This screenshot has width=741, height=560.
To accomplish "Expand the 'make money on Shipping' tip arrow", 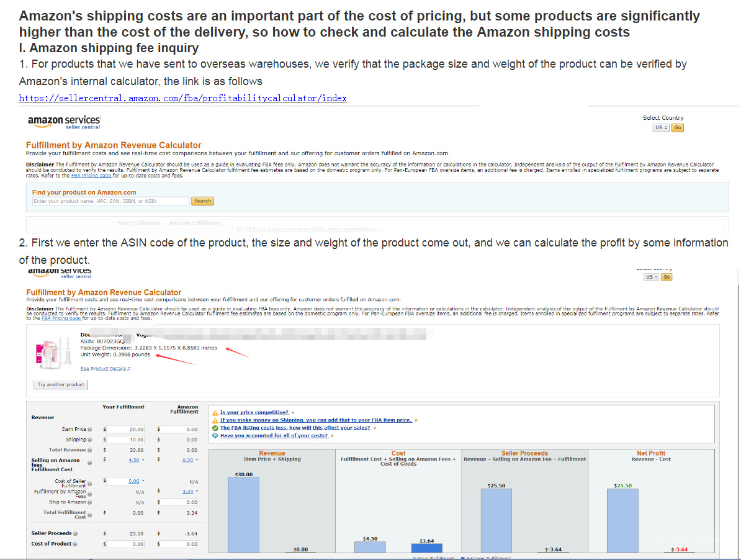I will click(x=416, y=420).
